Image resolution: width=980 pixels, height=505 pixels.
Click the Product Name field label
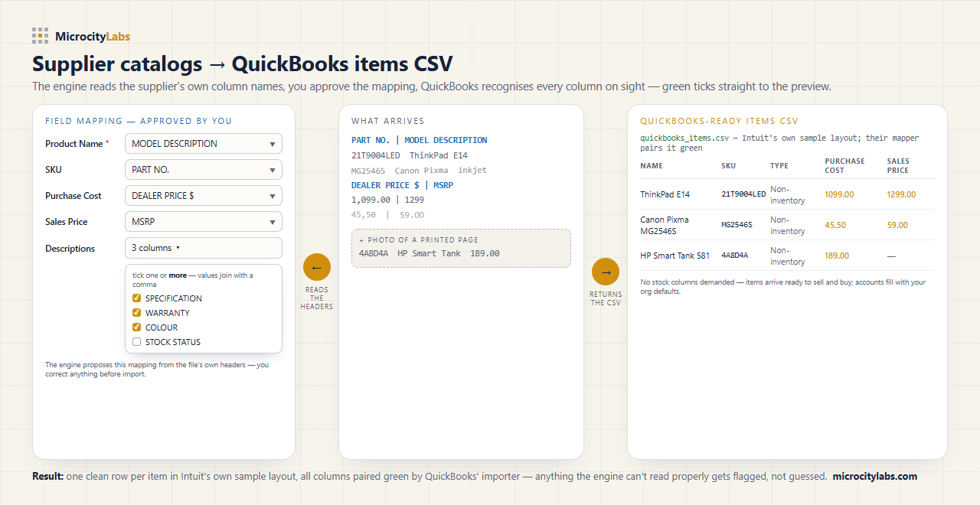click(x=77, y=144)
